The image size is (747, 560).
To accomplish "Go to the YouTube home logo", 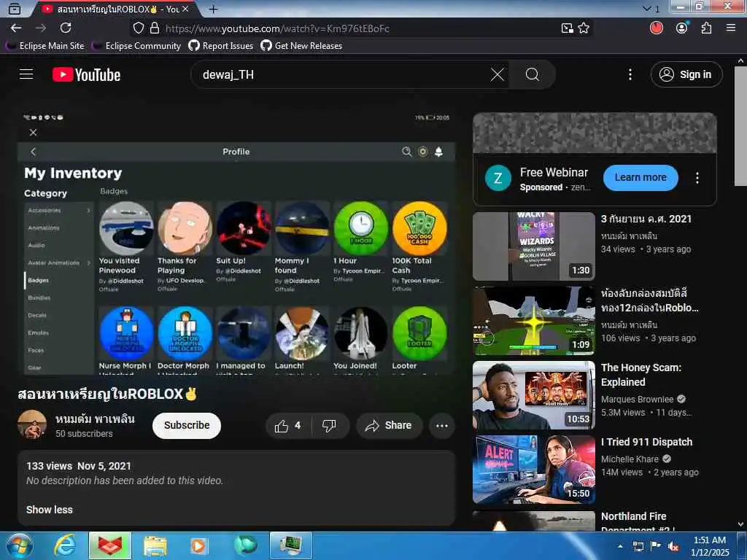I will (86, 75).
